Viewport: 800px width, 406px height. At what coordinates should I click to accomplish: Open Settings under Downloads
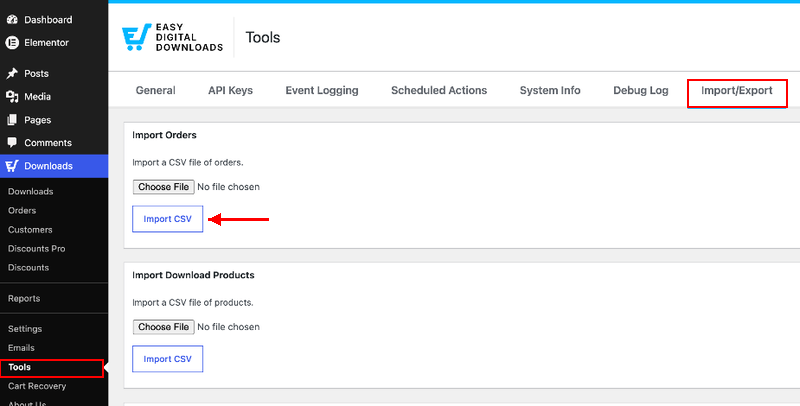(25, 329)
